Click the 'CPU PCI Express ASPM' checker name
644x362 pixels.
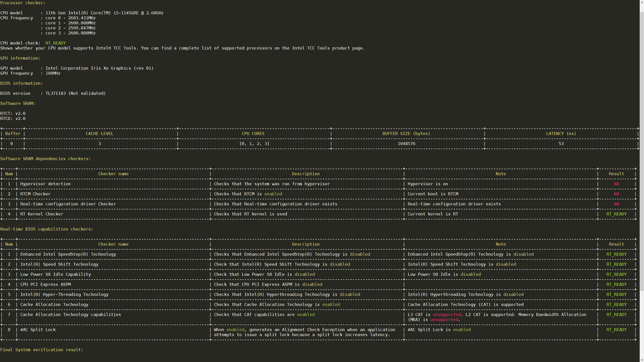tap(46, 284)
